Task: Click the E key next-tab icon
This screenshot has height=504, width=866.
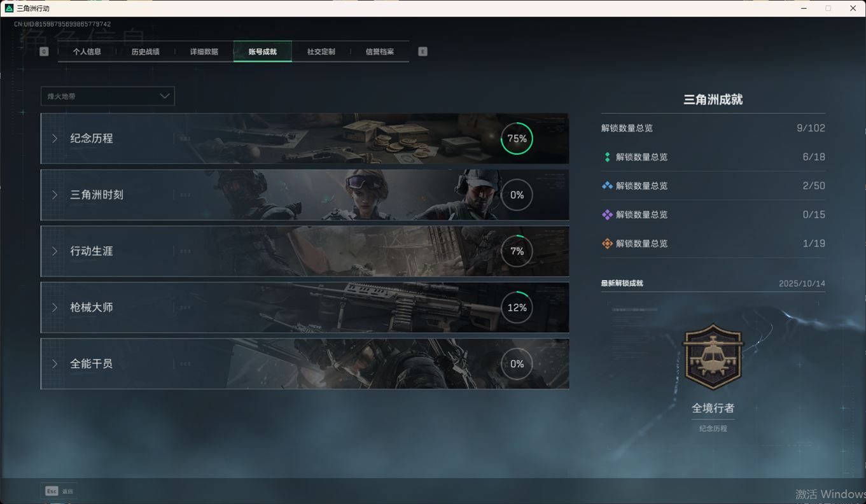Action: (x=423, y=52)
